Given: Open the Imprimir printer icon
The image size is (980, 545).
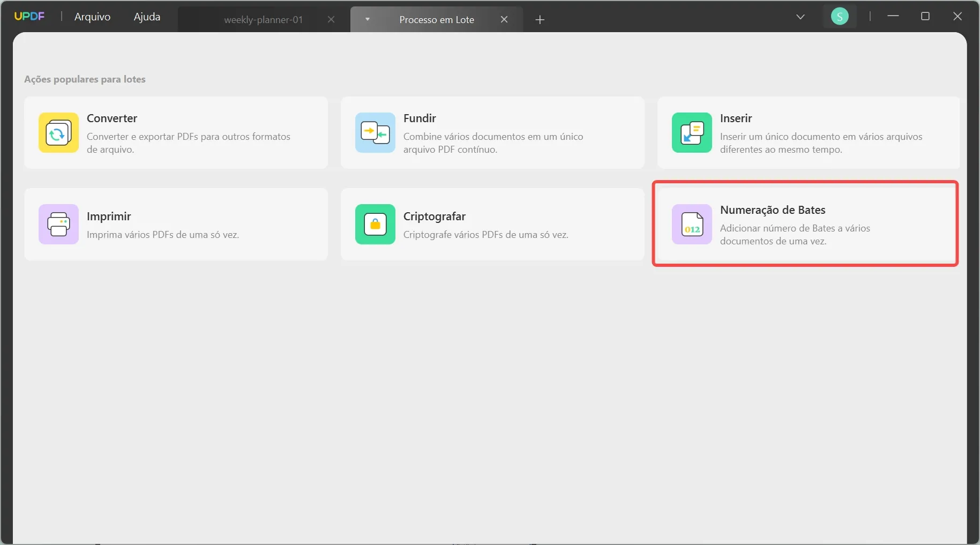Looking at the screenshot, I should coord(58,224).
